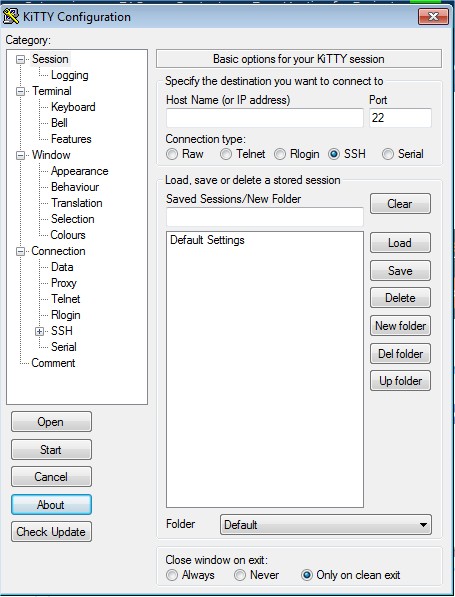Open the Logging category
The image size is (455, 597).
coord(70,75)
